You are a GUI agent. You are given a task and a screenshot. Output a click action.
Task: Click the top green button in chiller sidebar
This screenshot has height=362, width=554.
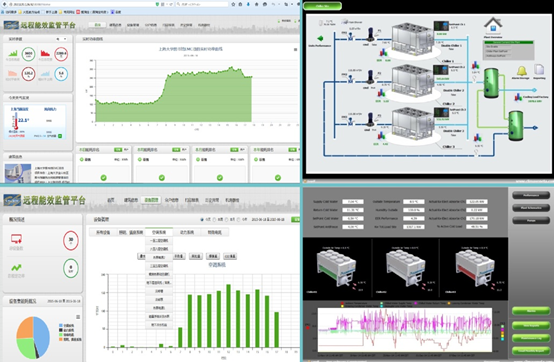(531, 311)
